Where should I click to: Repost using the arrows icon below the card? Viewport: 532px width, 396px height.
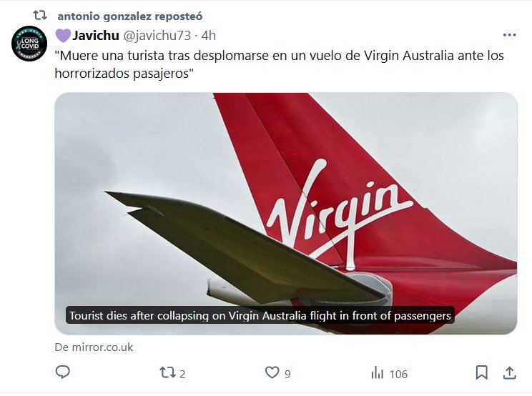[x=167, y=372]
